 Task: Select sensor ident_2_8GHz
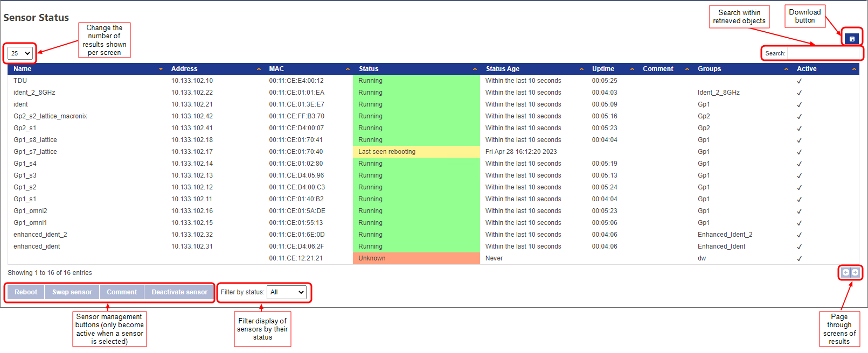coord(34,93)
